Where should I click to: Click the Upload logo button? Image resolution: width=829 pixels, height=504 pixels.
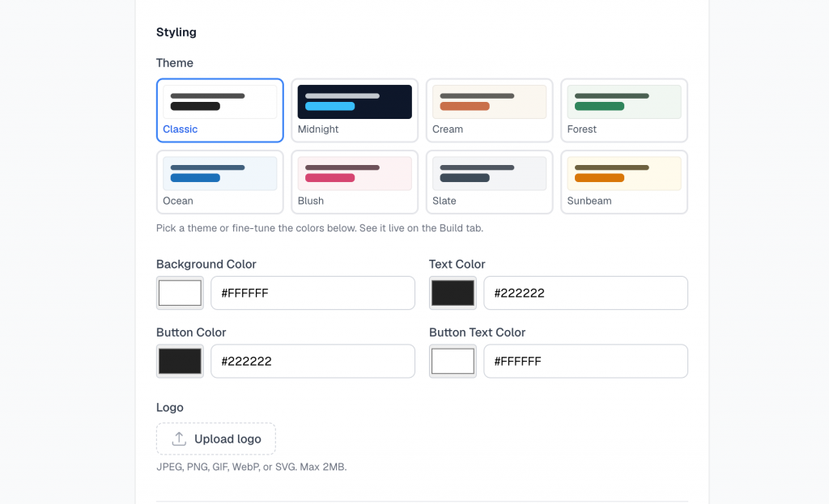point(216,438)
